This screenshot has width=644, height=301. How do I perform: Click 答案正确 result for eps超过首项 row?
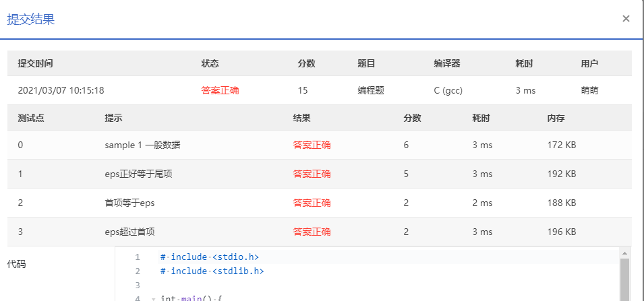pyautogui.click(x=312, y=232)
